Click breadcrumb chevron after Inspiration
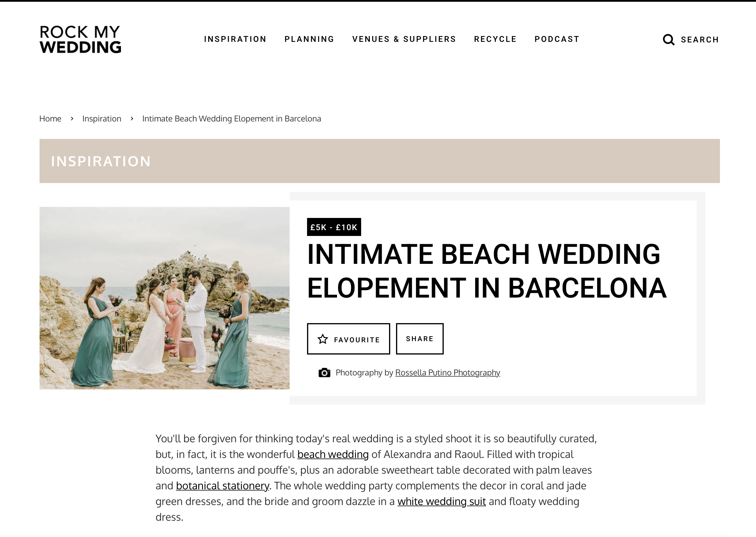This screenshot has height=537, width=756. click(x=132, y=118)
